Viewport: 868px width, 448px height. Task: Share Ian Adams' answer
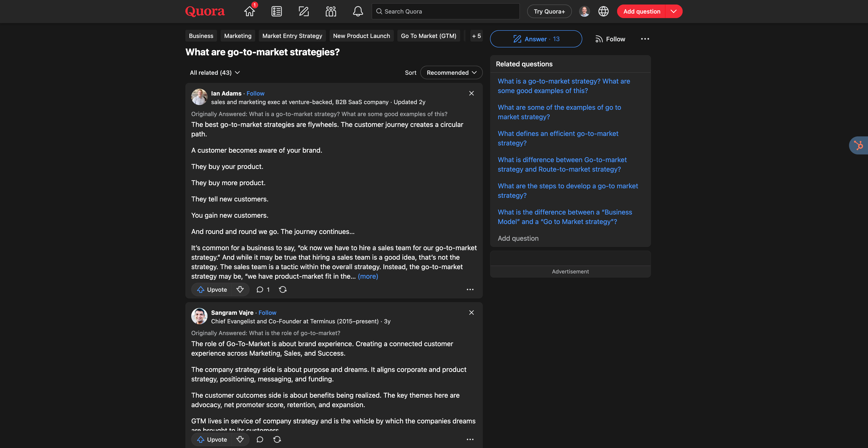[x=283, y=289]
